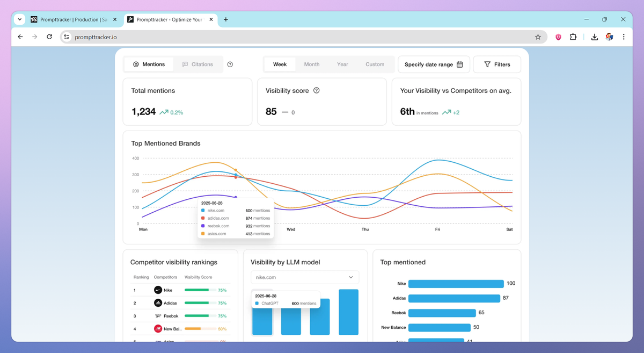Select the Year time range
This screenshot has height=353, width=644.
342,64
